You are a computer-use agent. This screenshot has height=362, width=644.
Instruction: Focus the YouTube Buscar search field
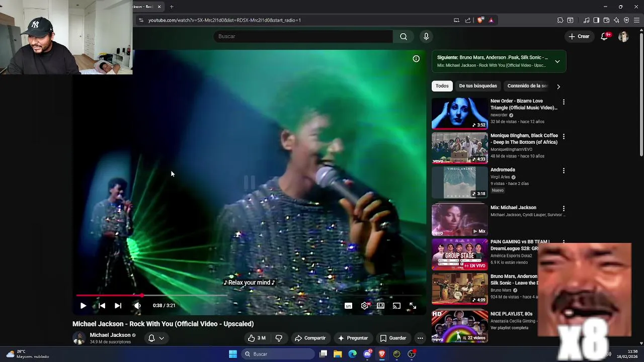(x=303, y=36)
